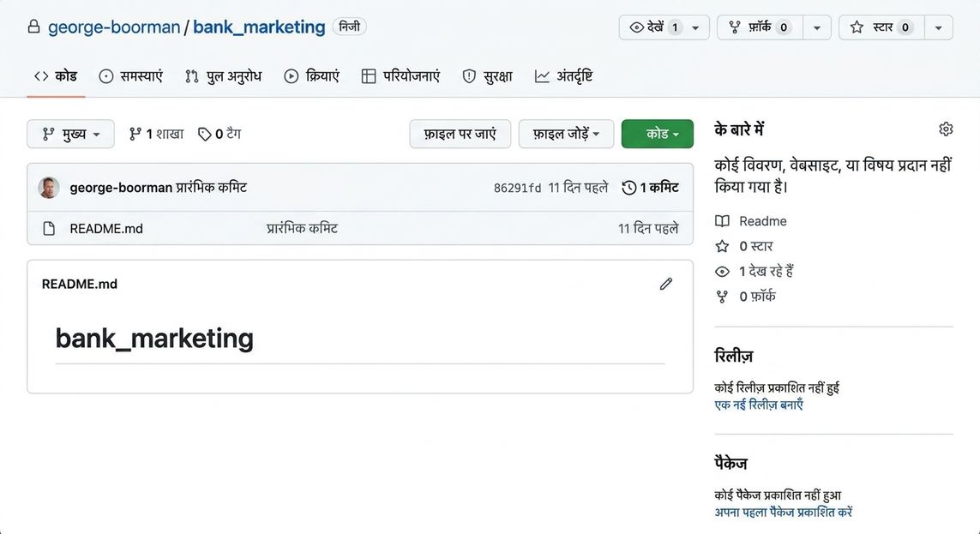Switch to the समस्याएं tab
This screenshot has height=534, width=980.
(x=130, y=76)
